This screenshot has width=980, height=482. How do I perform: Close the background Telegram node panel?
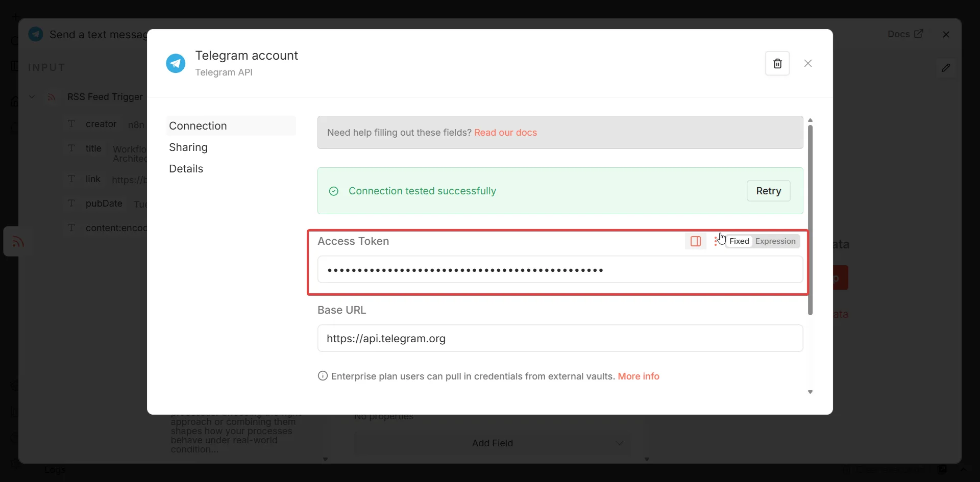click(946, 34)
